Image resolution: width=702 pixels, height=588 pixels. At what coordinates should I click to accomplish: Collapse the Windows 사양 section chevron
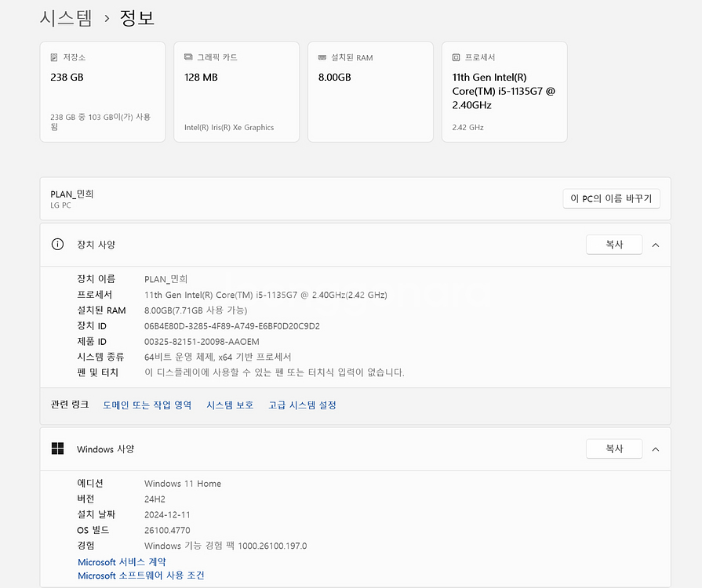pyautogui.click(x=656, y=449)
